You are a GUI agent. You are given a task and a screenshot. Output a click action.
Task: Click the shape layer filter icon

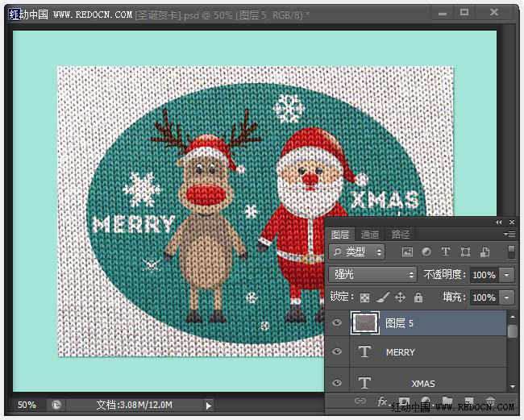(x=465, y=252)
